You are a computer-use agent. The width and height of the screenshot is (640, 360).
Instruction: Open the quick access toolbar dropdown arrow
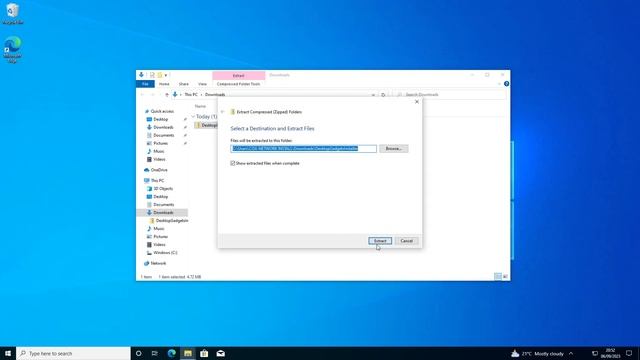coord(166,75)
